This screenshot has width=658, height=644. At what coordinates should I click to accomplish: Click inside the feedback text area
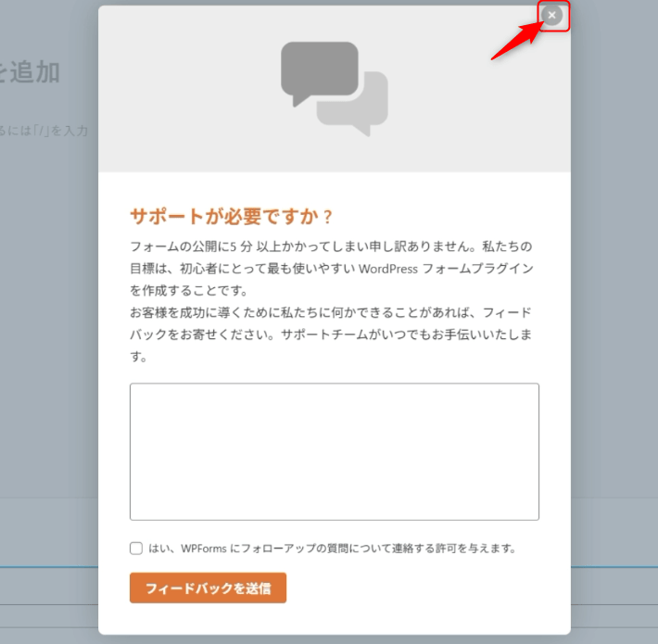click(335, 451)
